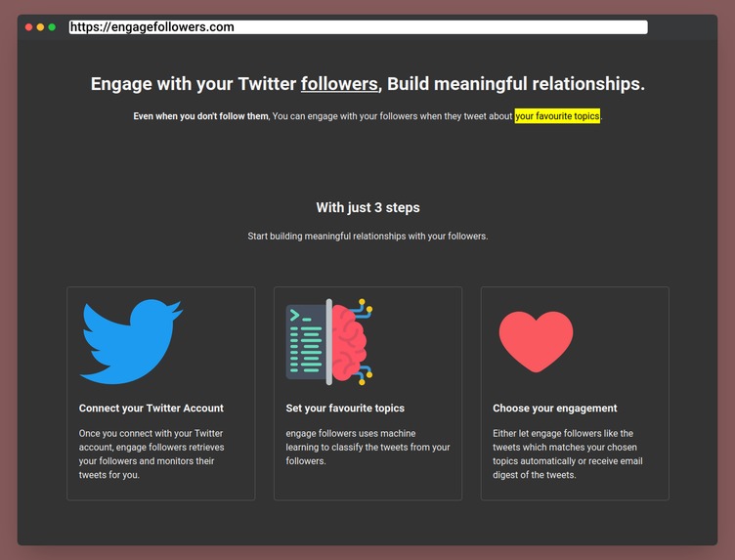Viewport: 735px width, 560px height.
Task: Click the "With just 3 steps" heading
Action: point(367,207)
